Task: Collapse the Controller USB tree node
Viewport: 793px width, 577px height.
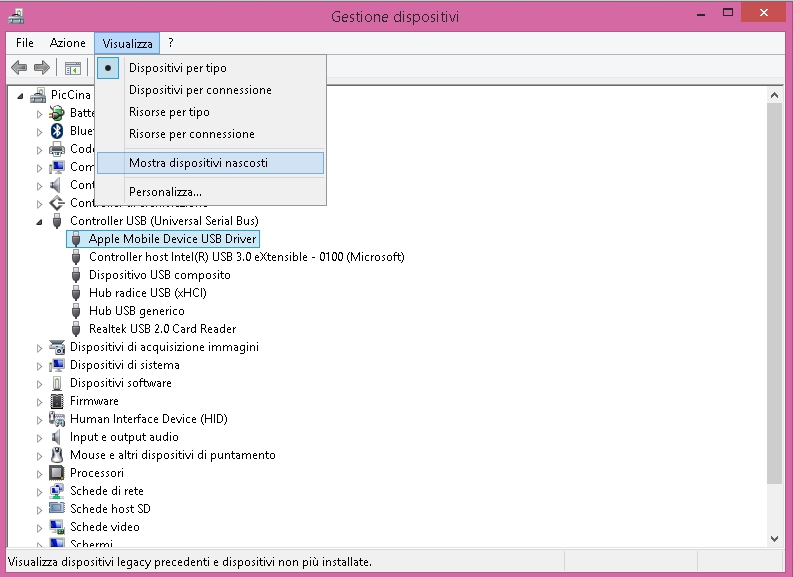Action: coord(40,221)
